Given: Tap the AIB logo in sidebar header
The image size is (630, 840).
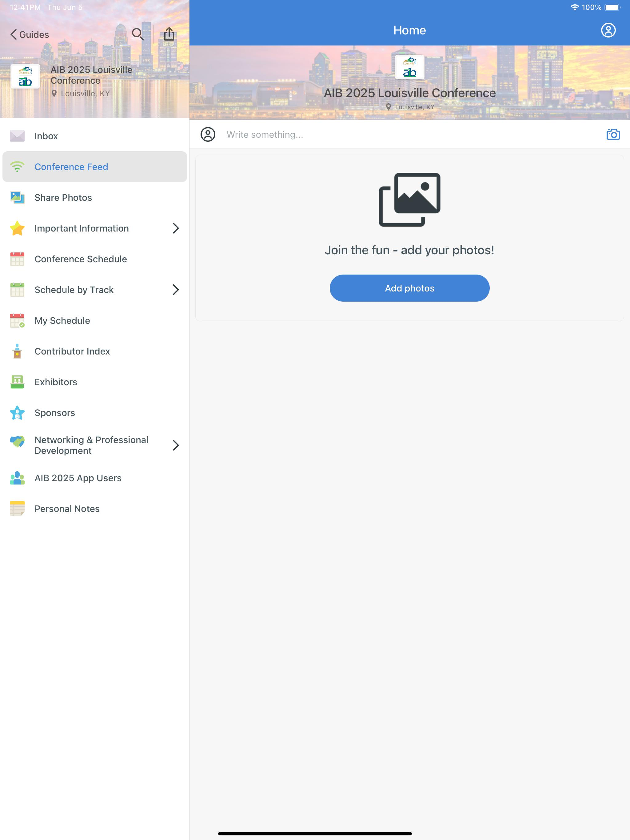Looking at the screenshot, I should [25, 76].
